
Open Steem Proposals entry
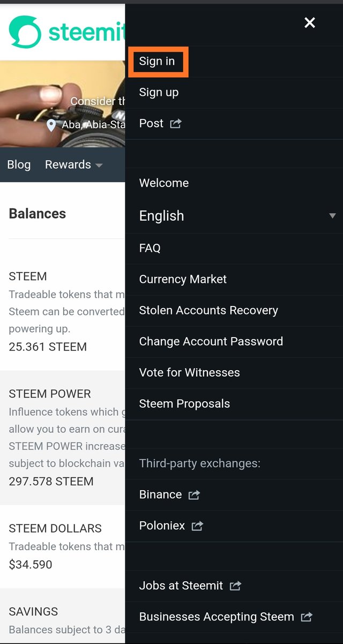(x=184, y=403)
